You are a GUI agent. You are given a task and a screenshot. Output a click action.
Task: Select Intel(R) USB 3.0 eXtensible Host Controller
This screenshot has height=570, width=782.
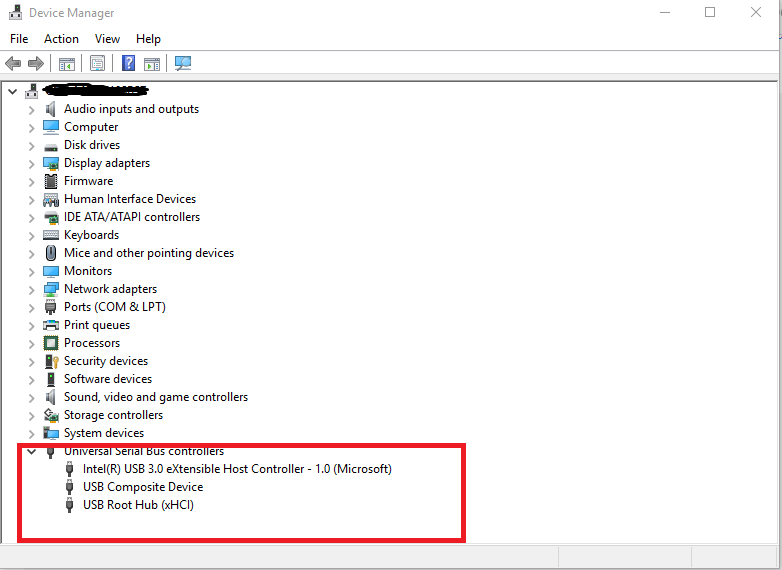point(237,469)
